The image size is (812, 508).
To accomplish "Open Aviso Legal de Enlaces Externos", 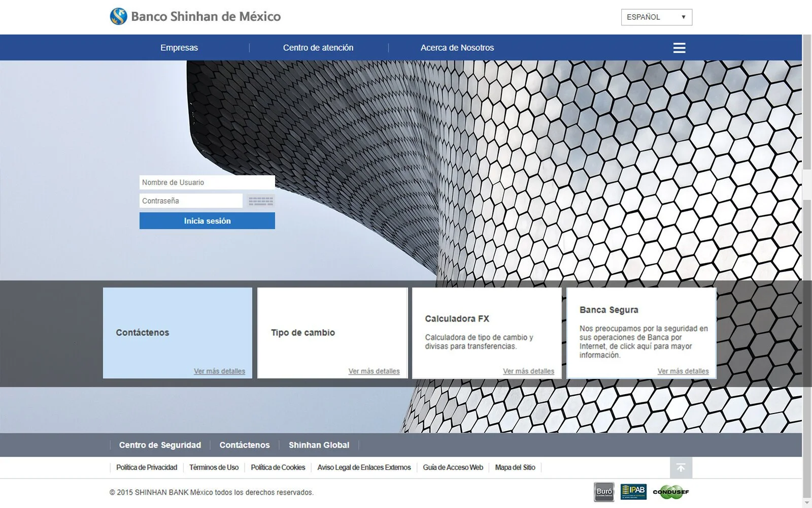I will tap(364, 467).
